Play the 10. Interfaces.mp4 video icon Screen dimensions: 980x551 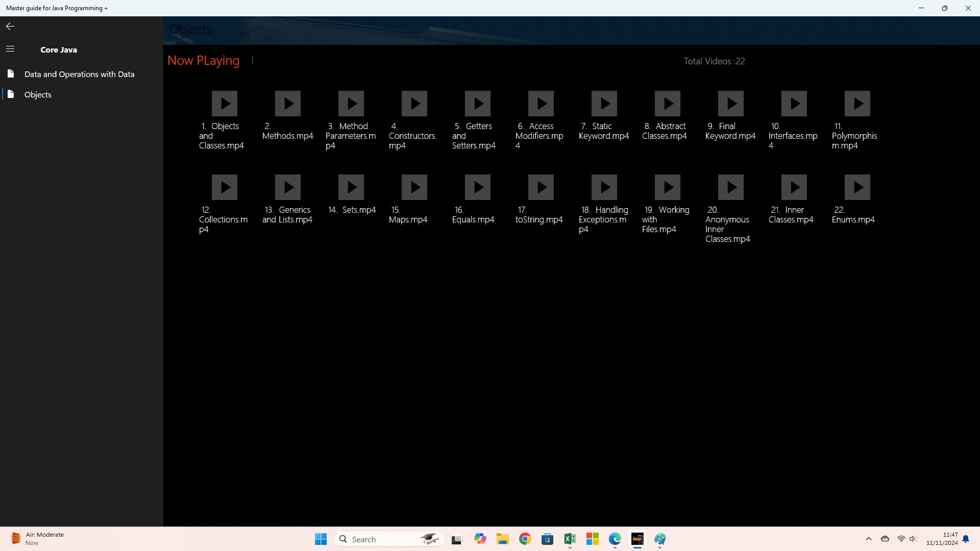coord(794,104)
